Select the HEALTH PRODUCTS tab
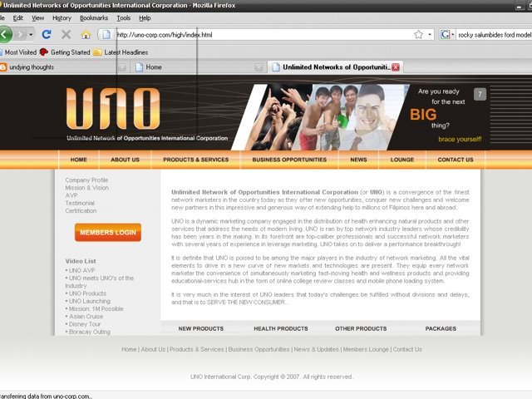The image size is (532, 399). point(281,328)
